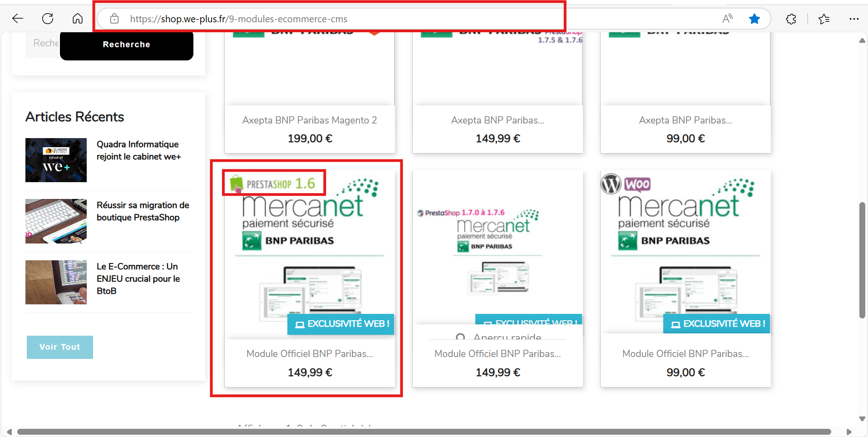Activate the Read aloud icon in address bar
868x437 pixels.
(727, 19)
